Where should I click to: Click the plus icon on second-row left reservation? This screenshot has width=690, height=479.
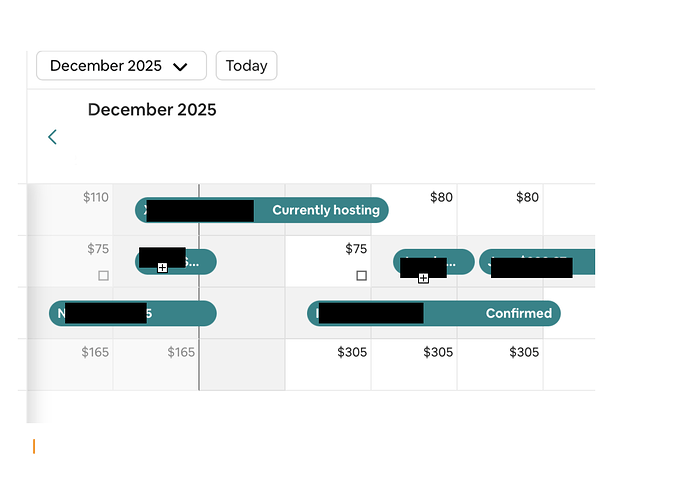tap(162, 268)
